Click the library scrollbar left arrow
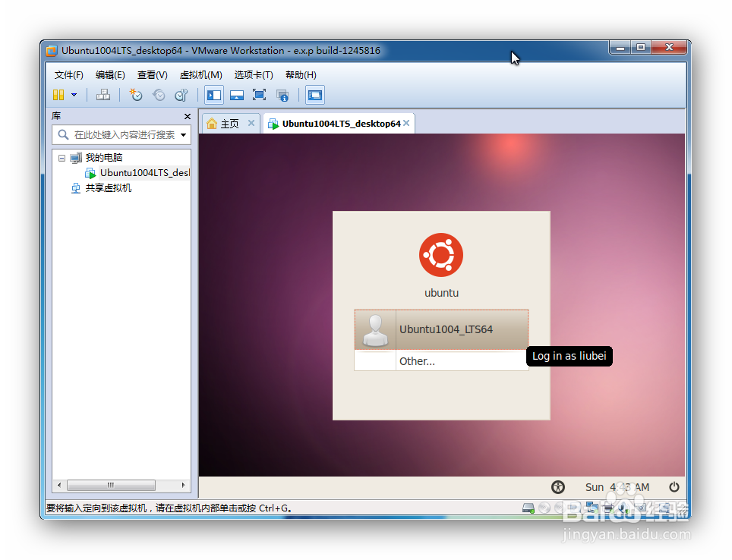The width and height of the screenshot is (732, 560). click(x=59, y=486)
